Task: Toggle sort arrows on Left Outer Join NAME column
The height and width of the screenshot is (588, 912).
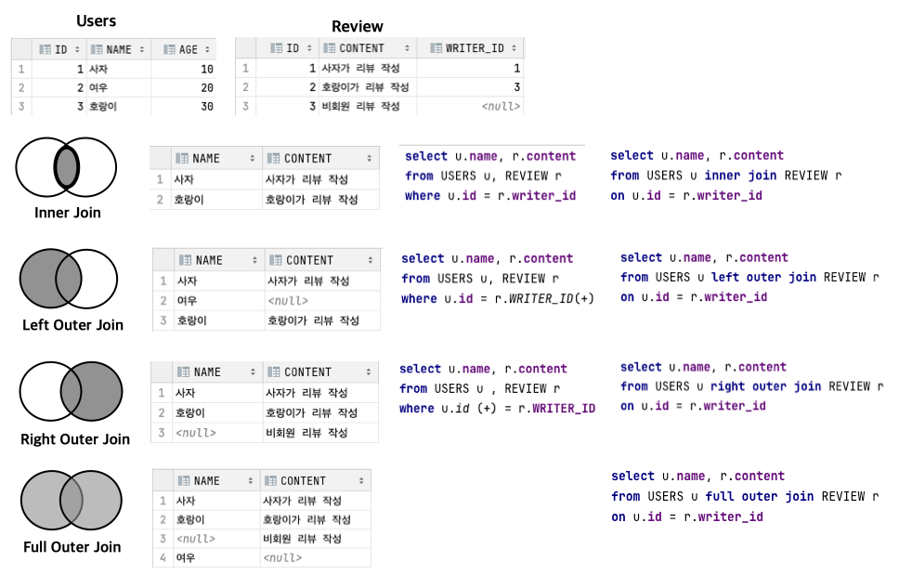Action: (254, 260)
